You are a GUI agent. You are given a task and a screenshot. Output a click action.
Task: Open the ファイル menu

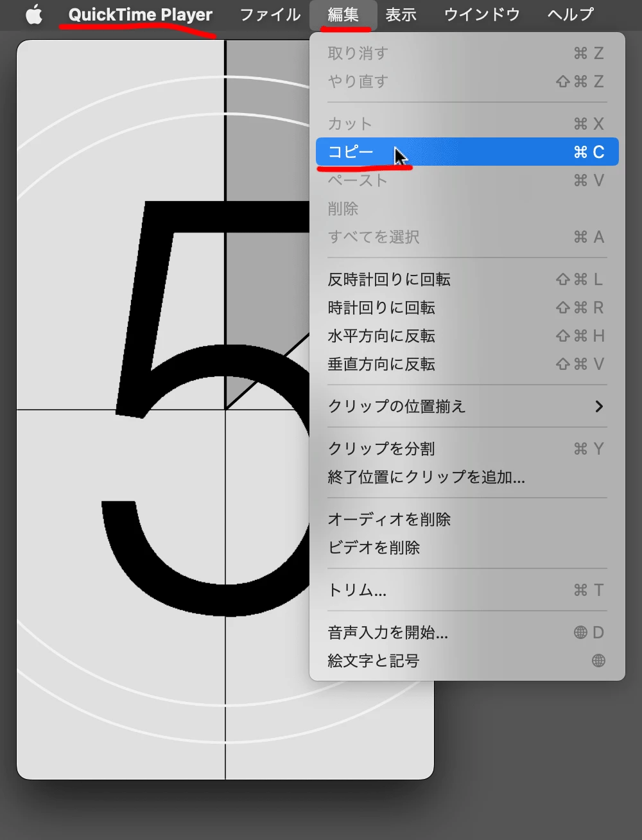[x=270, y=15]
